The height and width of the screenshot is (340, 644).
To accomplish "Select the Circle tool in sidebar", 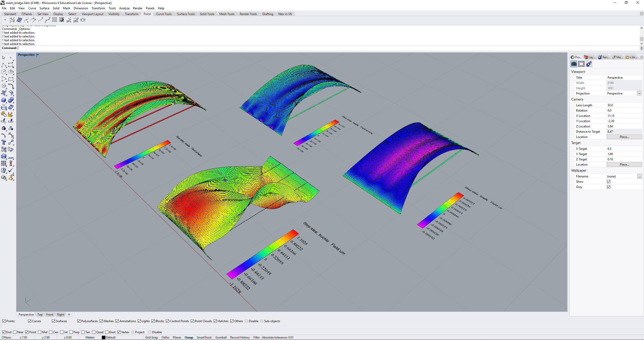I will (4, 72).
